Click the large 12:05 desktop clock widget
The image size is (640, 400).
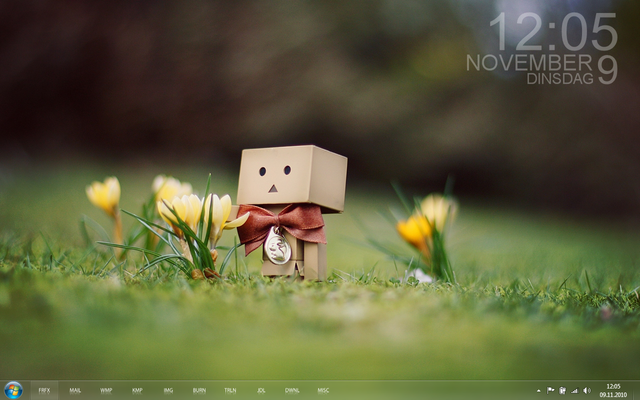point(553,32)
